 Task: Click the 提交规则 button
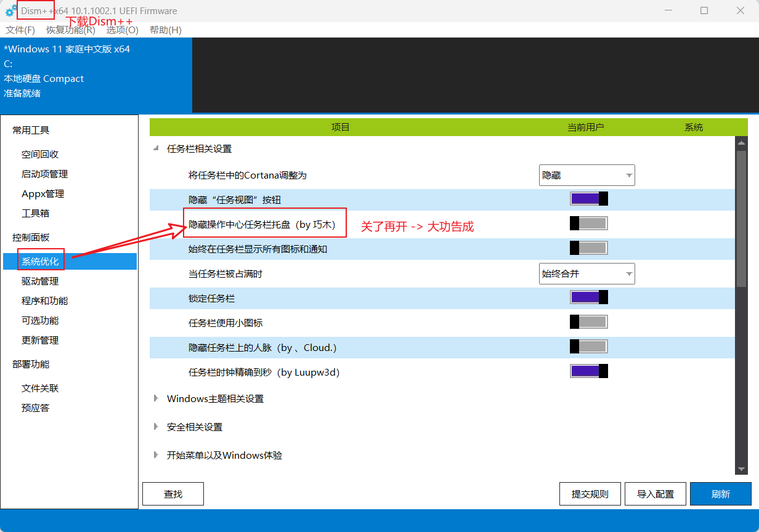[590, 494]
